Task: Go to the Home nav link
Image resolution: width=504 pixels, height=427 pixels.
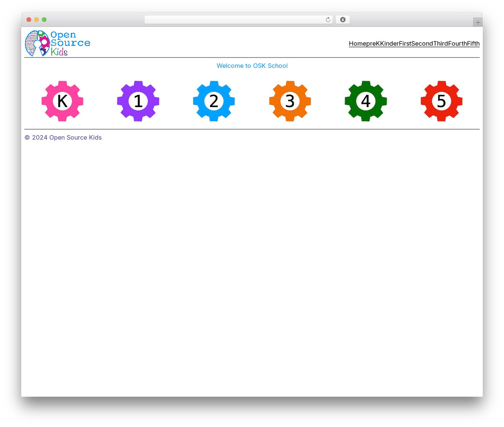Action: click(358, 44)
